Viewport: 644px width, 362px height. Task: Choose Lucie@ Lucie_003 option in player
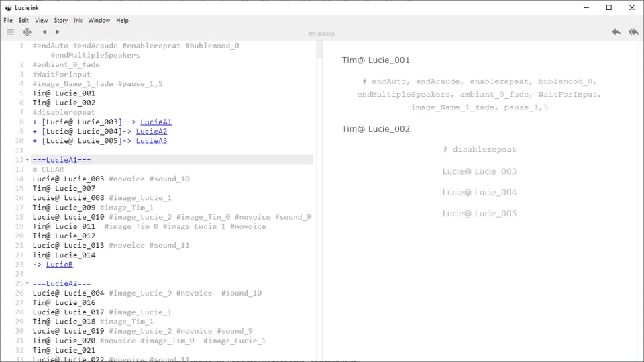coord(479,171)
